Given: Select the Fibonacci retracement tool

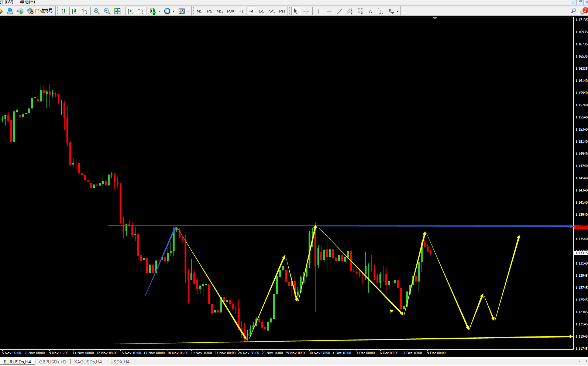Looking at the screenshot, I should pos(360,11).
